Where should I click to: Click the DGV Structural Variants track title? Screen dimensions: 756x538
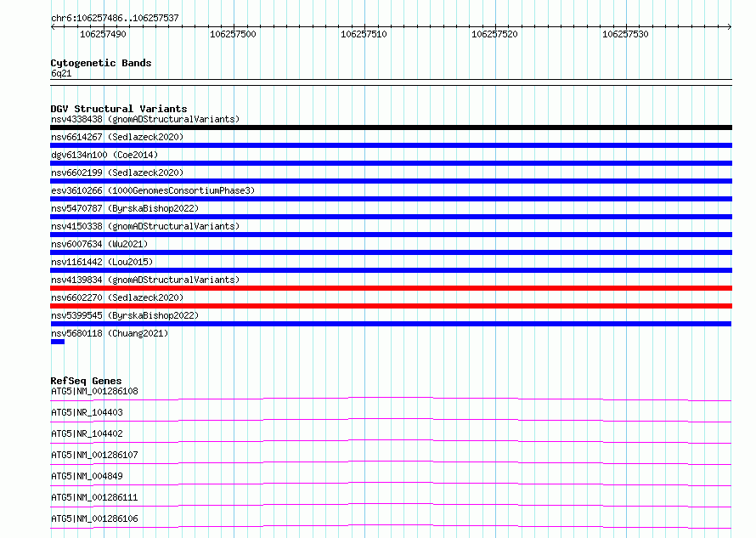[x=119, y=109]
